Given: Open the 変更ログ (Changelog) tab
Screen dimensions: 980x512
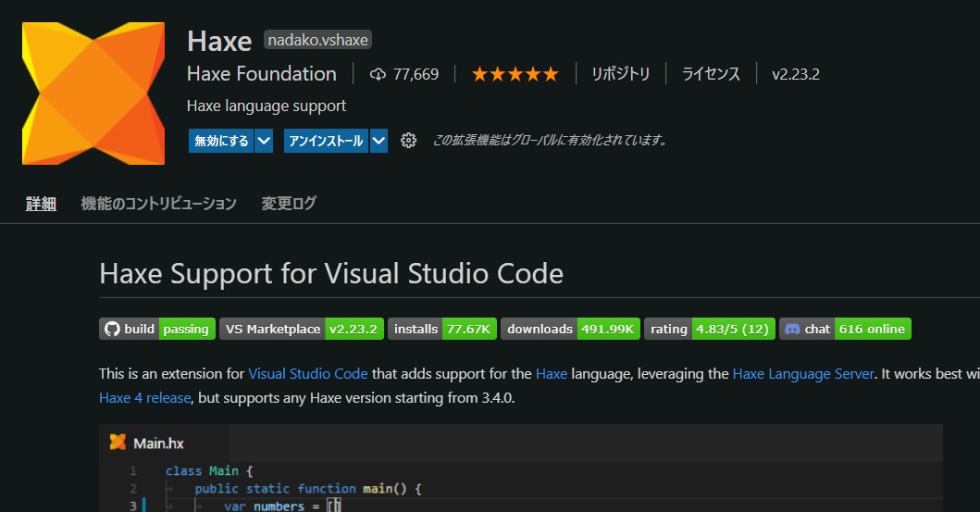Looking at the screenshot, I should coord(289,204).
